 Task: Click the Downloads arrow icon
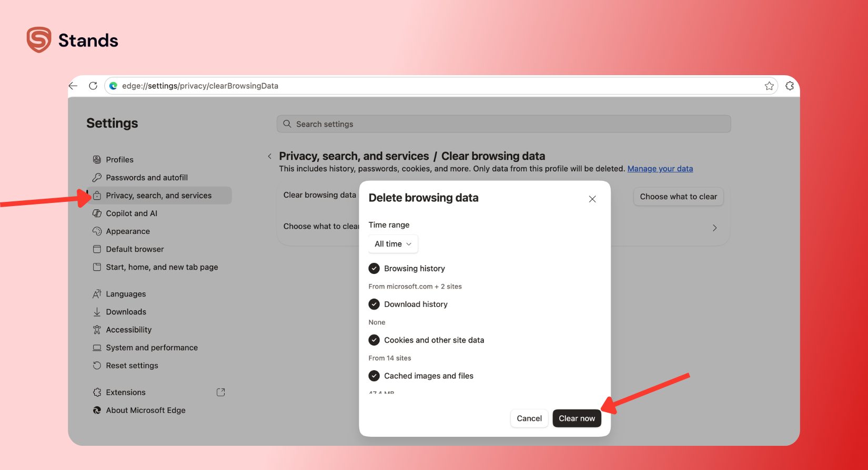tap(97, 312)
